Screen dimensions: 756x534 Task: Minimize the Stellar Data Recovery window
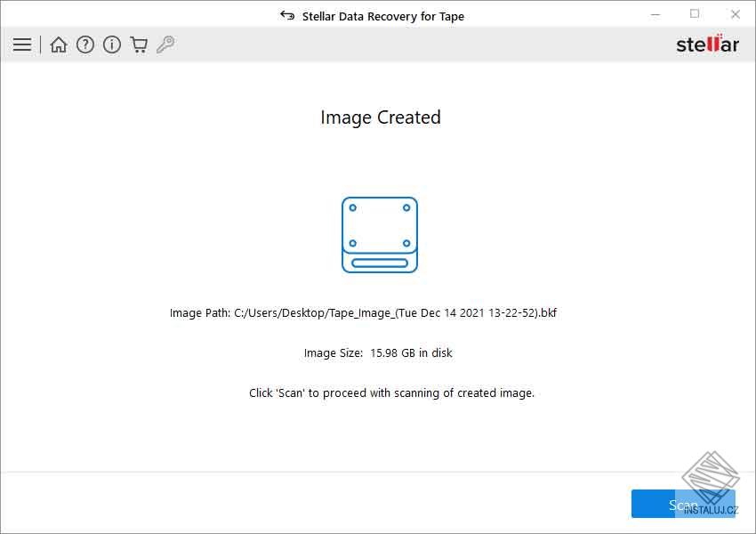pos(655,14)
